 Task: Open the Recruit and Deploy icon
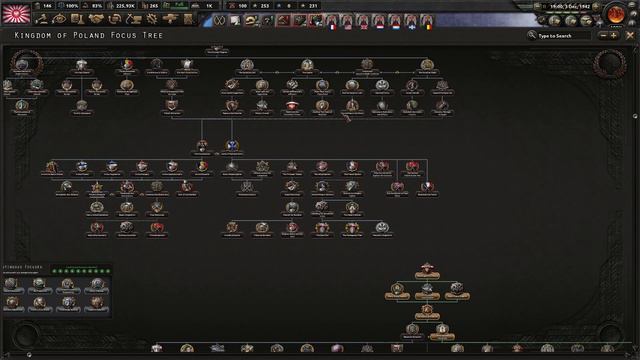pyautogui.click(x=170, y=19)
